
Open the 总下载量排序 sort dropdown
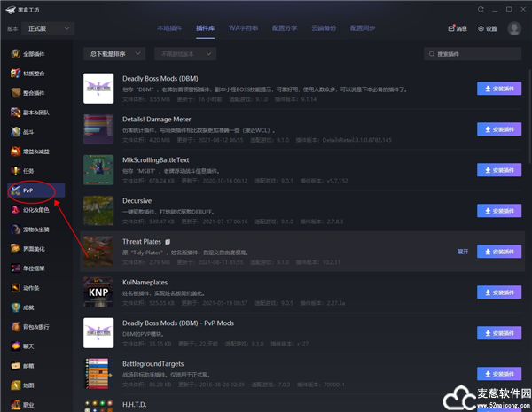pyautogui.click(x=113, y=54)
